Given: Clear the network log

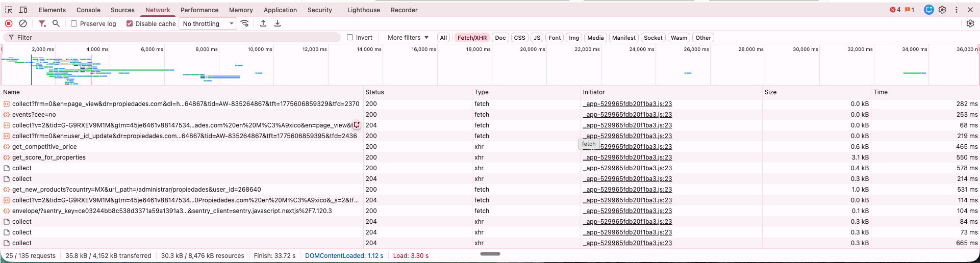Looking at the screenshot, I should 23,23.
